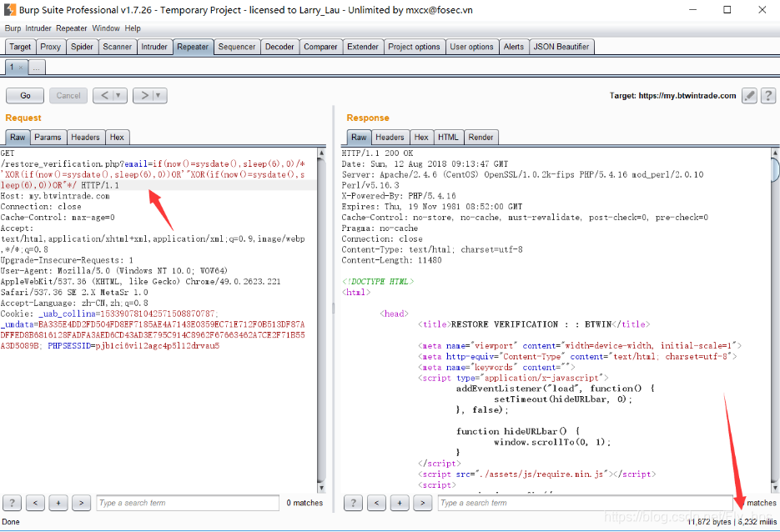Open the forward history dropdown arrow
The height and width of the screenshot is (532, 780).
point(159,95)
